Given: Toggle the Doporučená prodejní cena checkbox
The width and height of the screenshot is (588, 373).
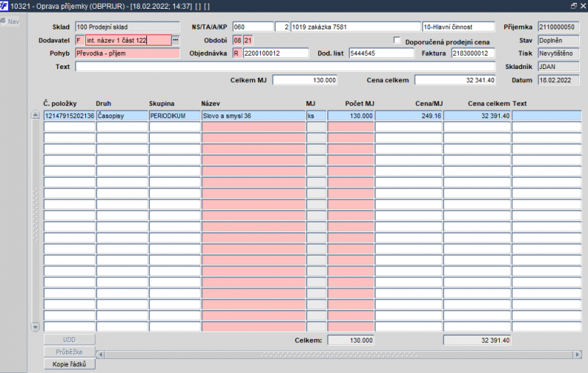Looking at the screenshot, I should click(398, 41).
